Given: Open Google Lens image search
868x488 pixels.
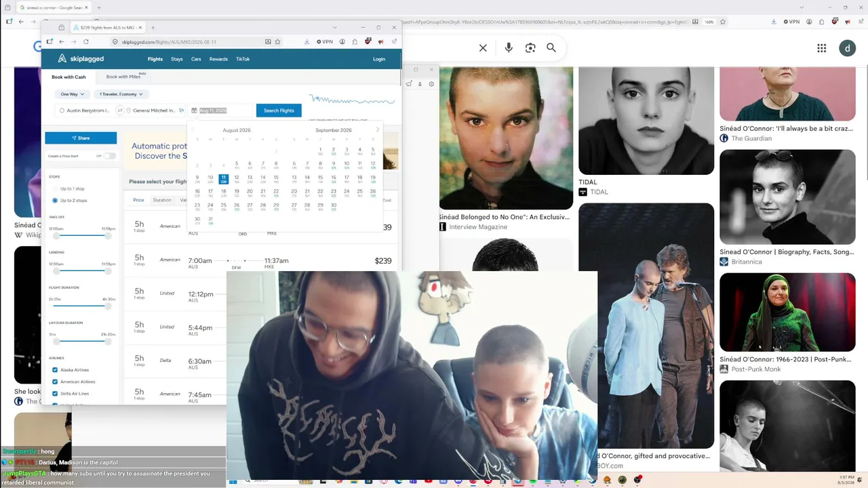Looking at the screenshot, I should 530,48.
